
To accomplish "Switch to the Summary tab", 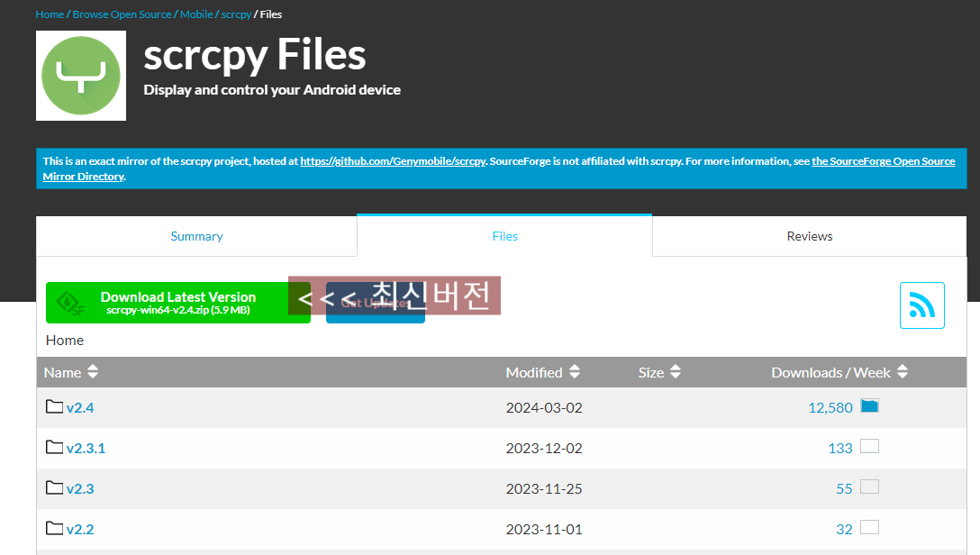I will (196, 236).
